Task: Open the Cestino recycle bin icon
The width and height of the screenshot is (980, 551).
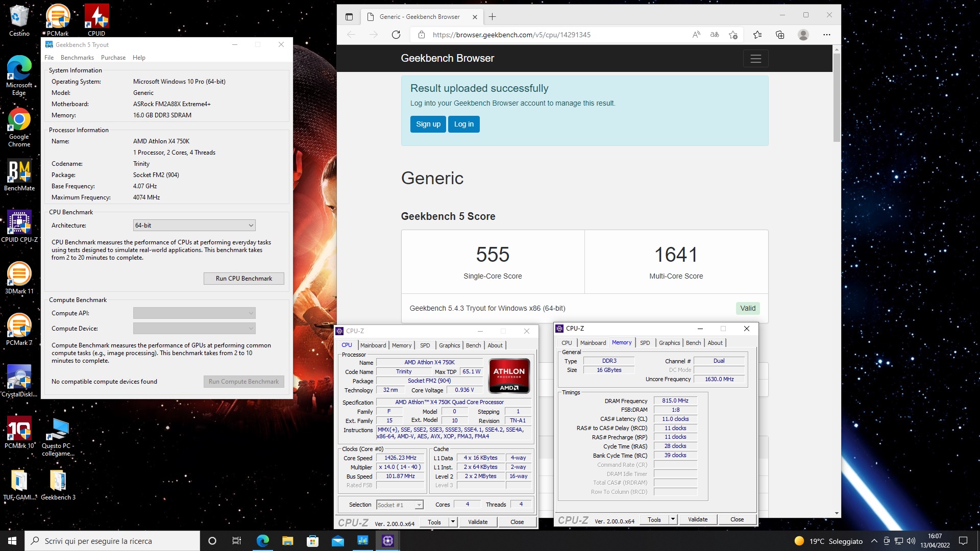Action: pyautogui.click(x=19, y=20)
